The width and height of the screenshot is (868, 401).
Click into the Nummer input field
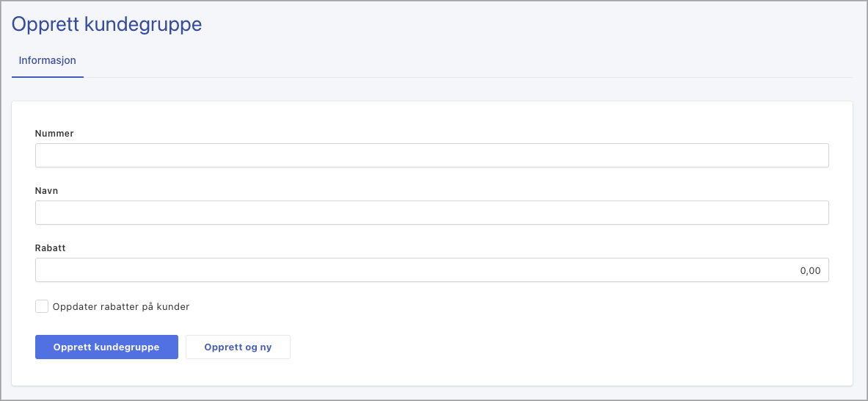(431, 156)
